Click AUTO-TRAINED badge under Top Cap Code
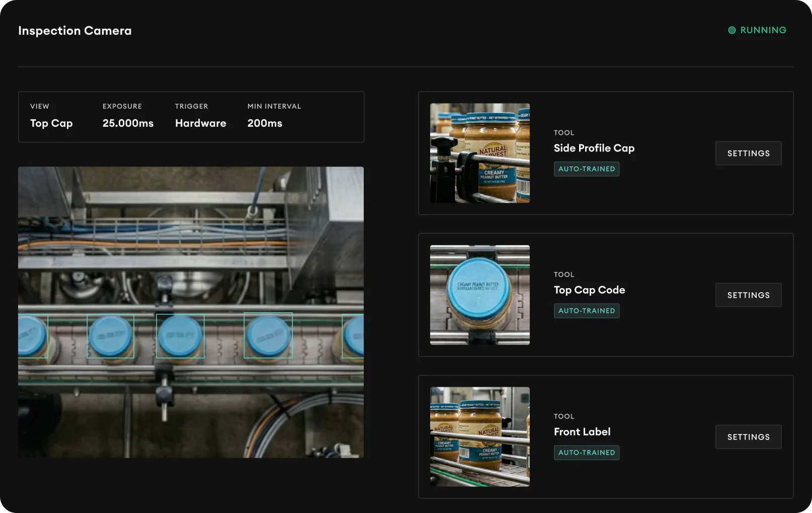 (586, 311)
